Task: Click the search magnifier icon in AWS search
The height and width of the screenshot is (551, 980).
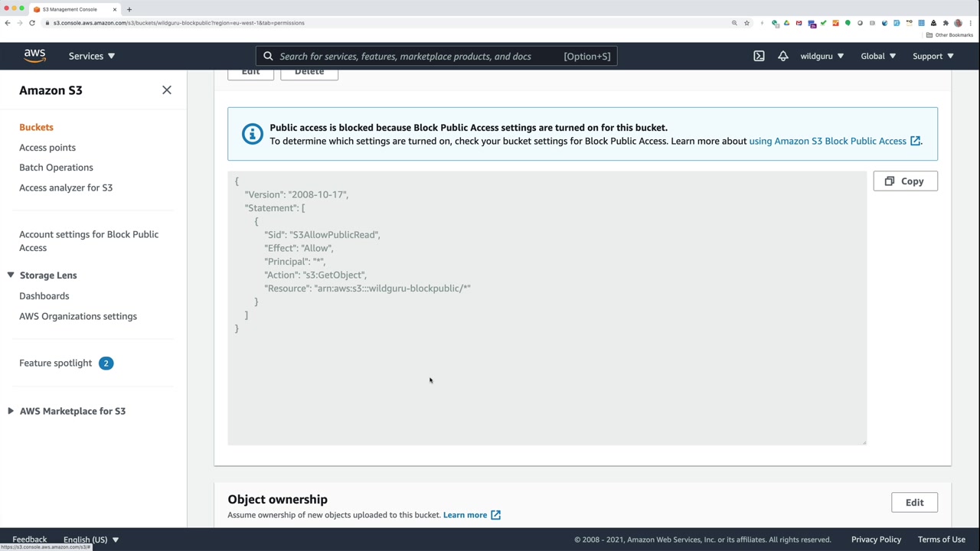Action: click(x=268, y=56)
